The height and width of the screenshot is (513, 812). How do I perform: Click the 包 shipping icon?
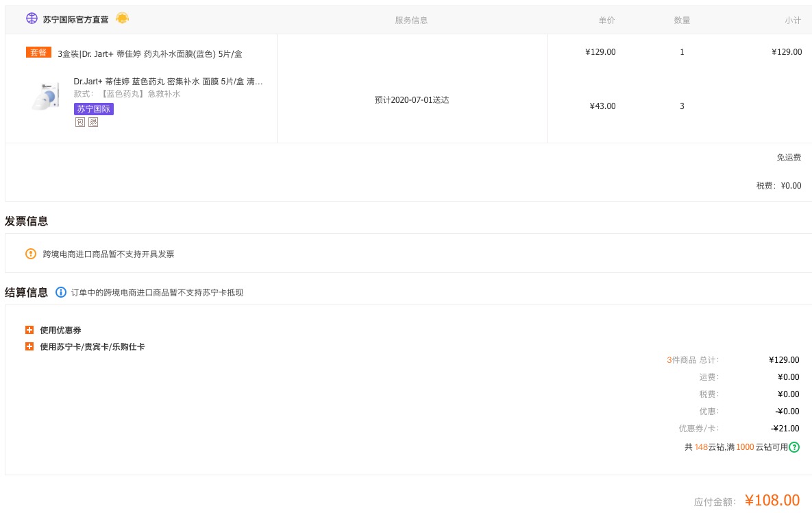79,122
